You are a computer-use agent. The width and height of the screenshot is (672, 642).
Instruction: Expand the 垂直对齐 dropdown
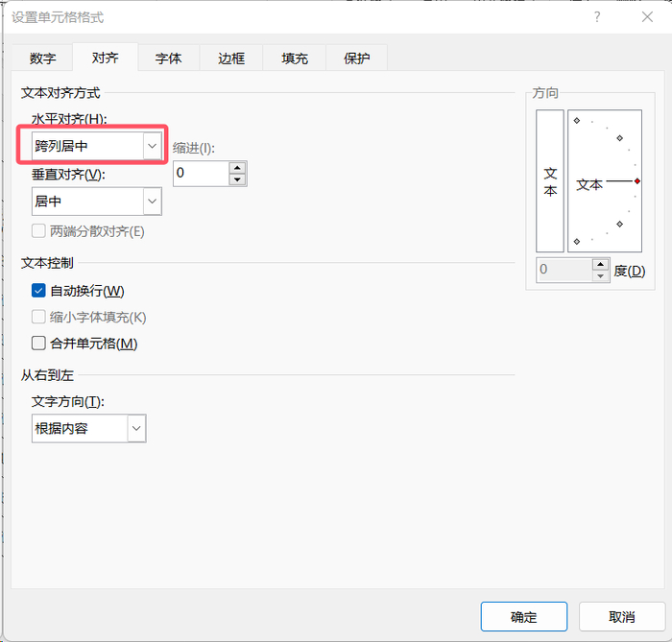coord(151,202)
